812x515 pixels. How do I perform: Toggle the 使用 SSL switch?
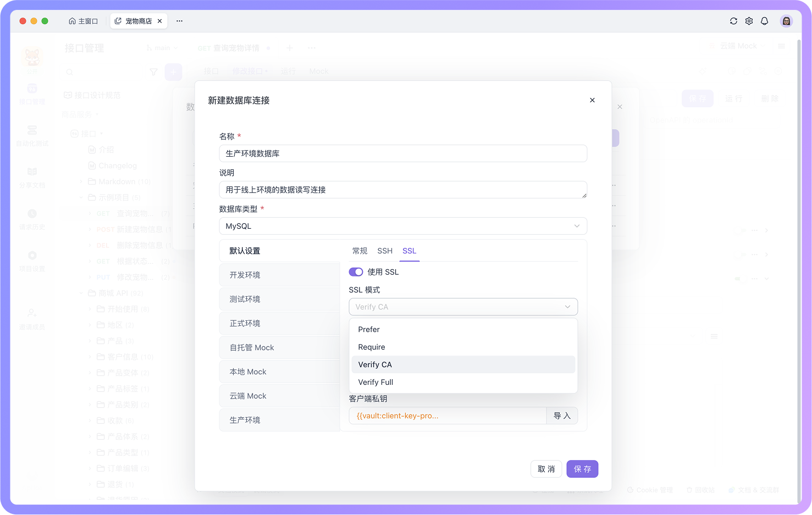click(x=356, y=272)
